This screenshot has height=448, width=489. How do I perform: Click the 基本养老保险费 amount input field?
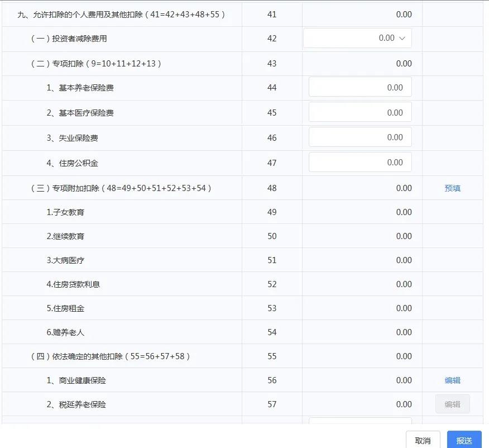pos(360,87)
